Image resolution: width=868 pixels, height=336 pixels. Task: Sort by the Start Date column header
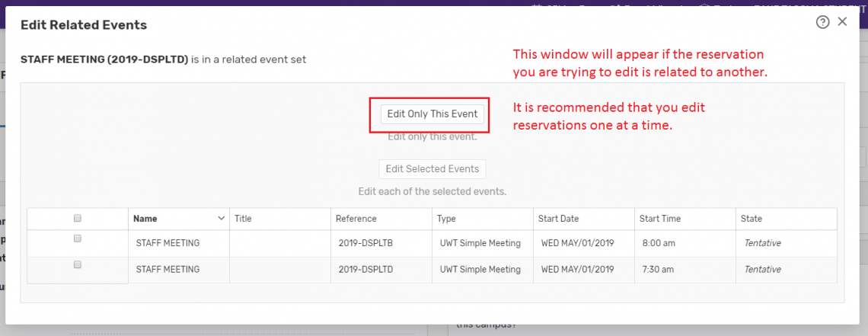click(x=558, y=219)
